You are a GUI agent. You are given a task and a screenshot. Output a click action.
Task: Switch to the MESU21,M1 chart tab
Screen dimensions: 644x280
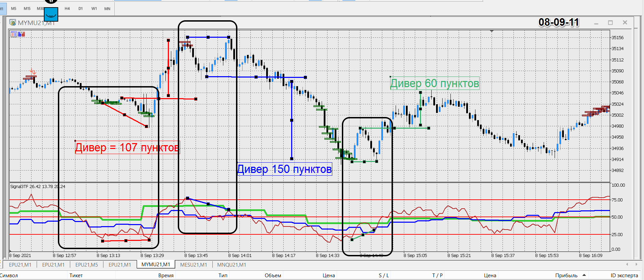pos(194,265)
